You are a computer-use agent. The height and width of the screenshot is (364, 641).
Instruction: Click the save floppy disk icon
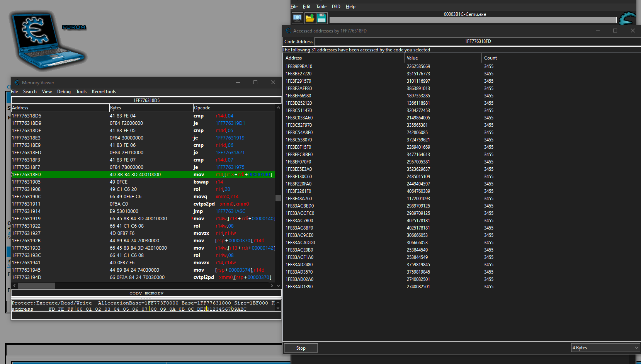(x=321, y=18)
